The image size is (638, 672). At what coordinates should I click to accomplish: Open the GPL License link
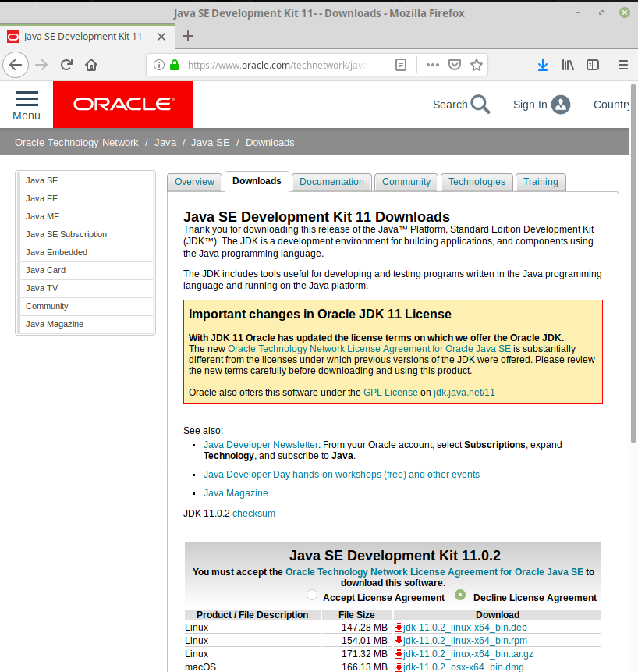click(x=391, y=393)
